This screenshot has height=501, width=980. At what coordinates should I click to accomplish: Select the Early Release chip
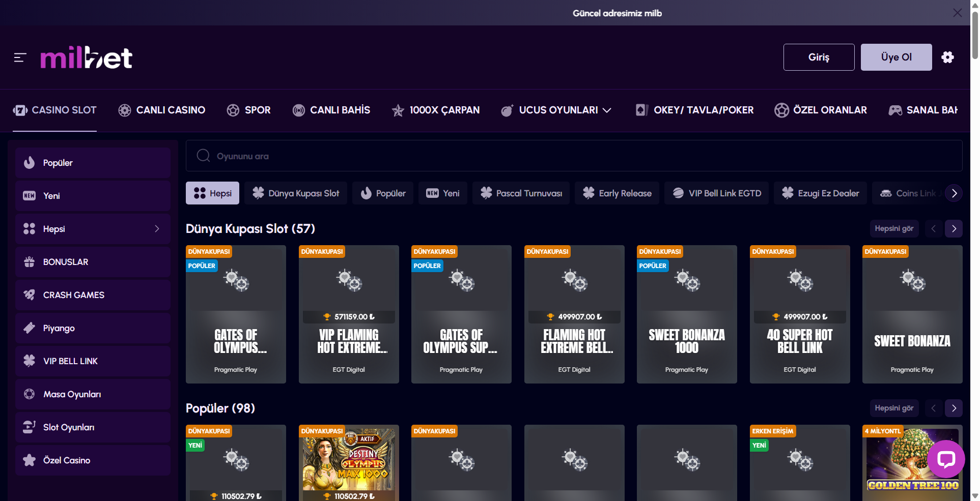coord(617,193)
